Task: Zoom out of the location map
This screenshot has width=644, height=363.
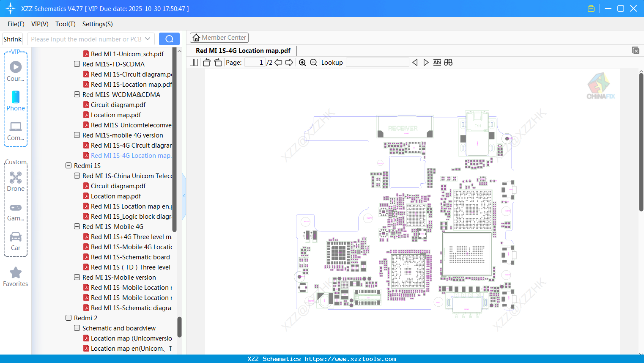Action: coord(313,62)
